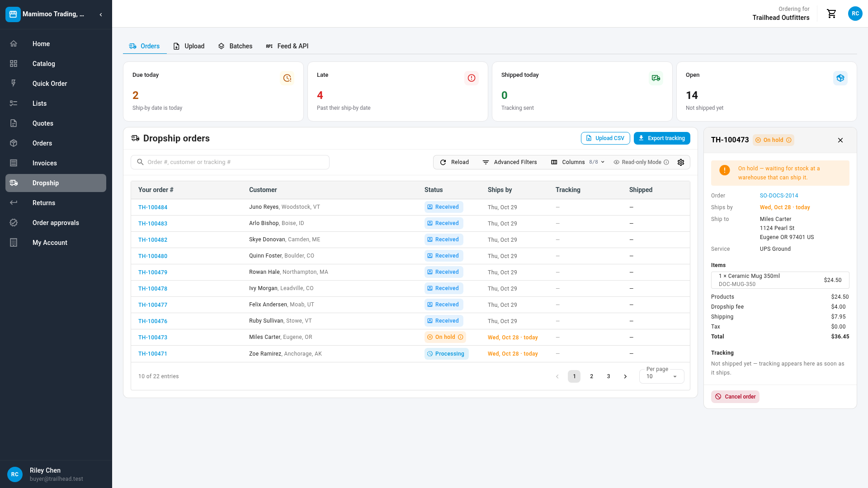
Task: Open Catalog in the sidebar
Action: point(56,64)
